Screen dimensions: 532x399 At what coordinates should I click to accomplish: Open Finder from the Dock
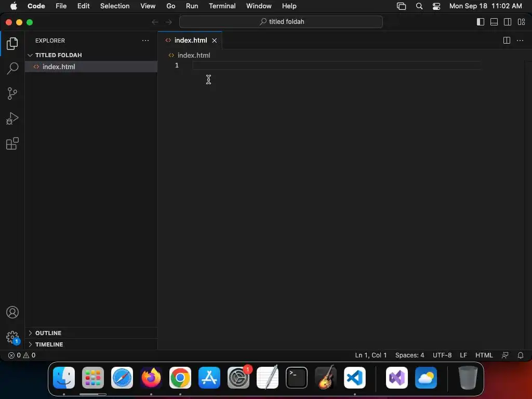pyautogui.click(x=64, y=378)
